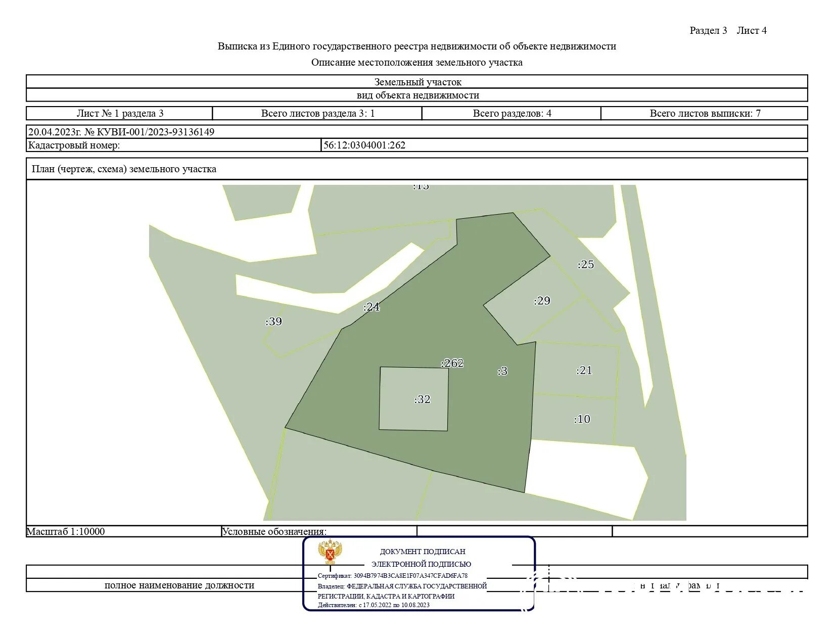Click 'ЭЛЕКТРОННОЙ ПОДПИСЬЮ' in the stamp
This screenshot has height=644, width=834.
click(421, 564)
